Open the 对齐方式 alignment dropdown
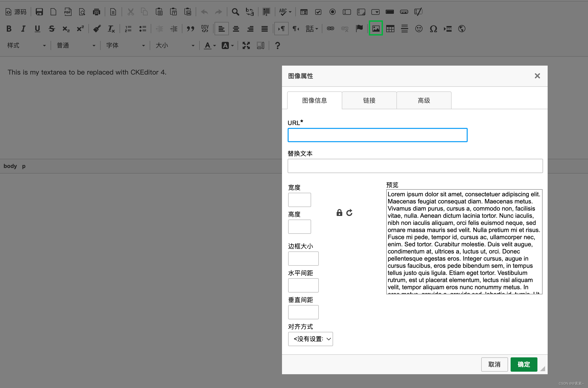The width and height of the screenshot is (588, 388). tap(310, 339)
